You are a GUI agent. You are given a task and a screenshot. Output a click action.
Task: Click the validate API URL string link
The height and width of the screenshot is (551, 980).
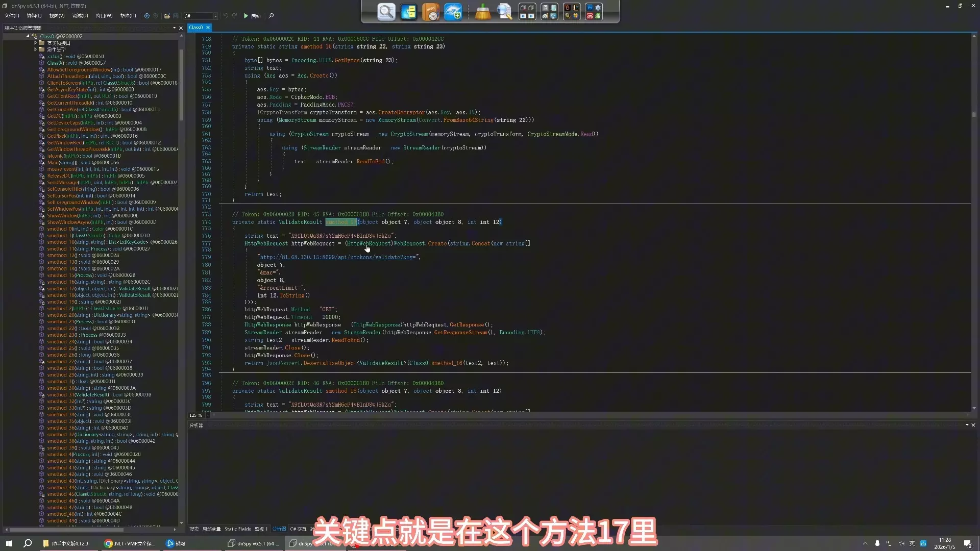pyautogui.click(x=339, y=257)
